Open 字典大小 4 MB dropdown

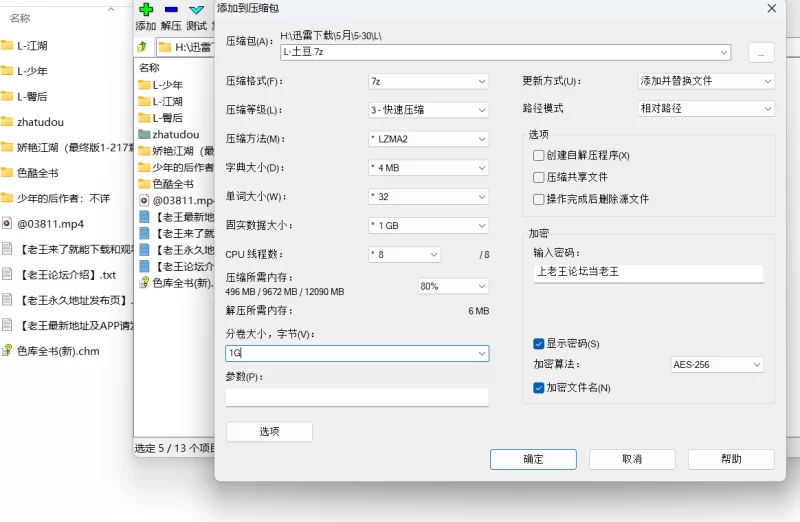point(428,168)
